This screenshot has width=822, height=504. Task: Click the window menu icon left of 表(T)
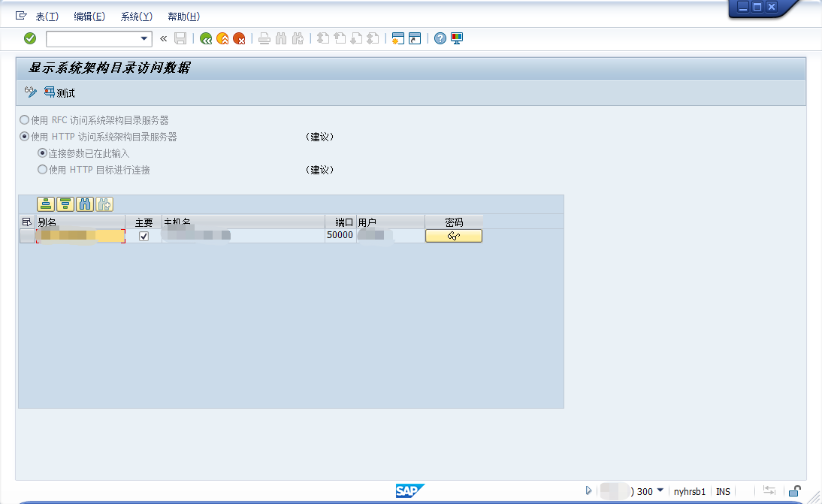(21, 16)
